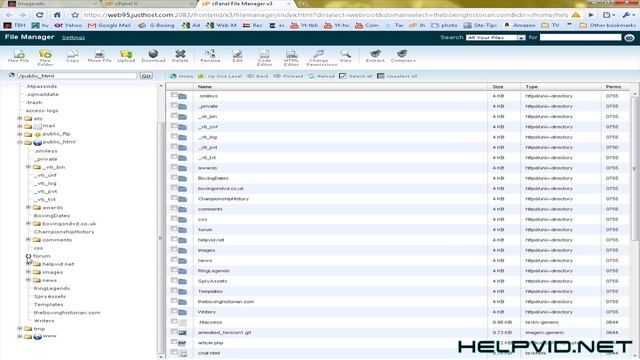The width and height of the screenshot is (640, 360).
Task: Expand the awards tree node
Action: 28,207
